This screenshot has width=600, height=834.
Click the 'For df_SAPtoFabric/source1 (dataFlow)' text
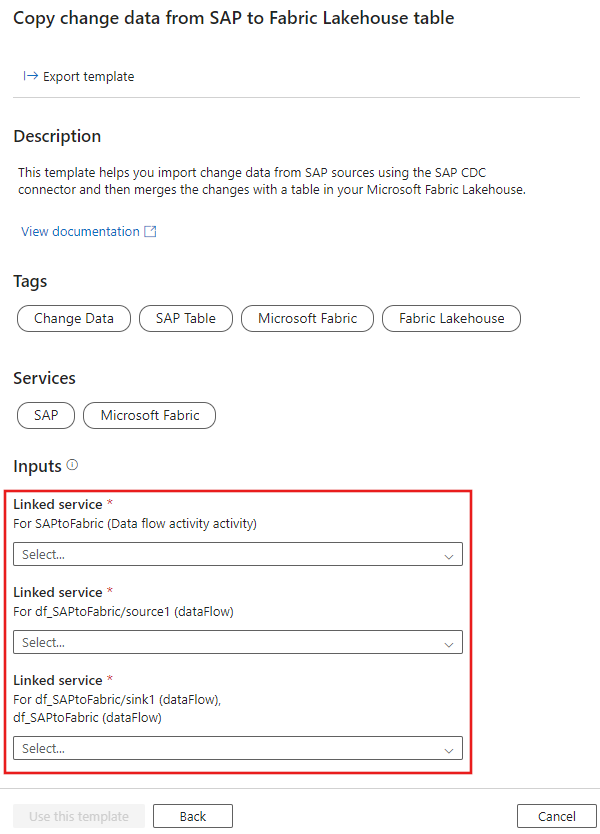tap(123, 612)
